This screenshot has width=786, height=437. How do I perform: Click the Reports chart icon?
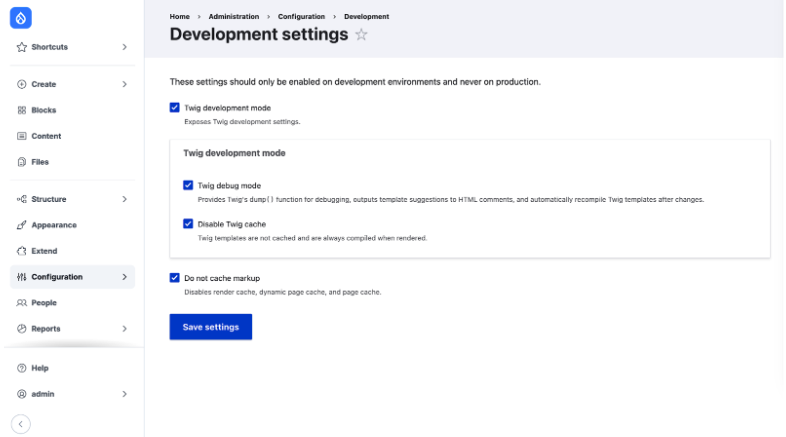tap(22, 329)
